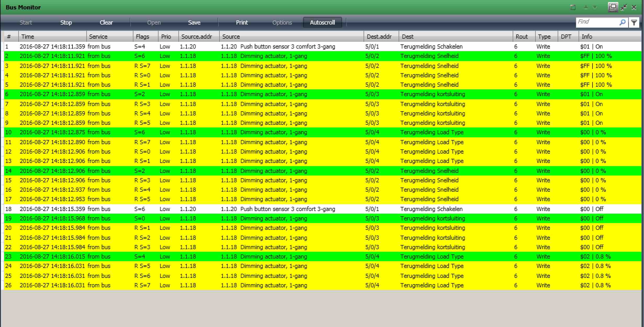The width and height of the screenshot is (644, 327).
Task: Click 'from bus' service in row 22
Action: 99,247
